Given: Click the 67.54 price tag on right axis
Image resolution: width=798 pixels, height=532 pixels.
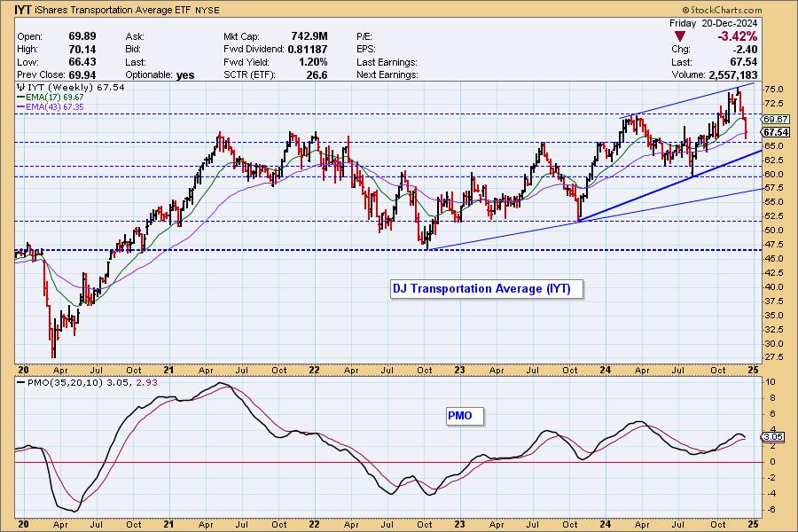Looking at the screenshot, I should (x=776, y=132).
